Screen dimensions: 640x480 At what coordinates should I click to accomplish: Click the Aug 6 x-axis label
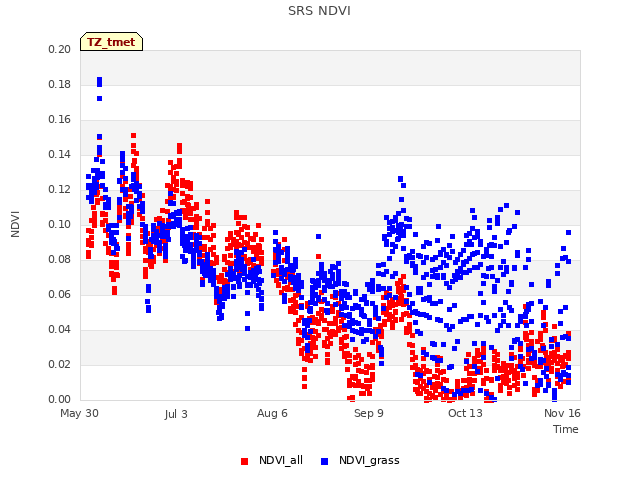tap(272, 413)
